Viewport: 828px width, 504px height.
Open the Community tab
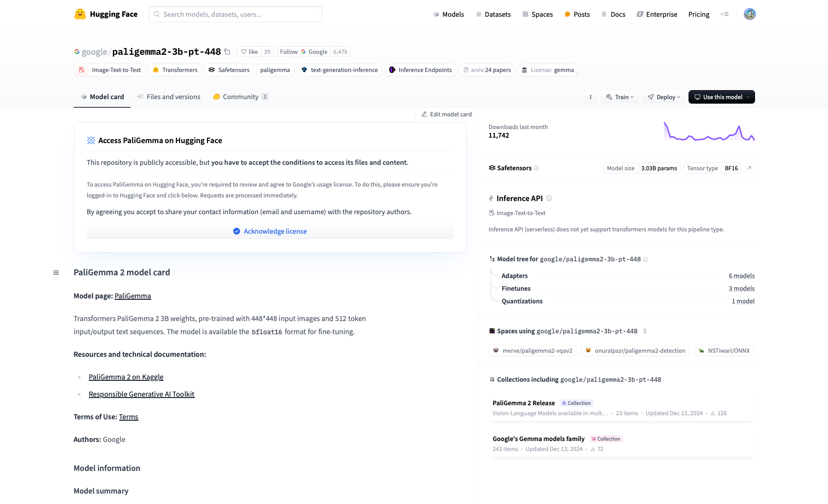click(241, 97)
